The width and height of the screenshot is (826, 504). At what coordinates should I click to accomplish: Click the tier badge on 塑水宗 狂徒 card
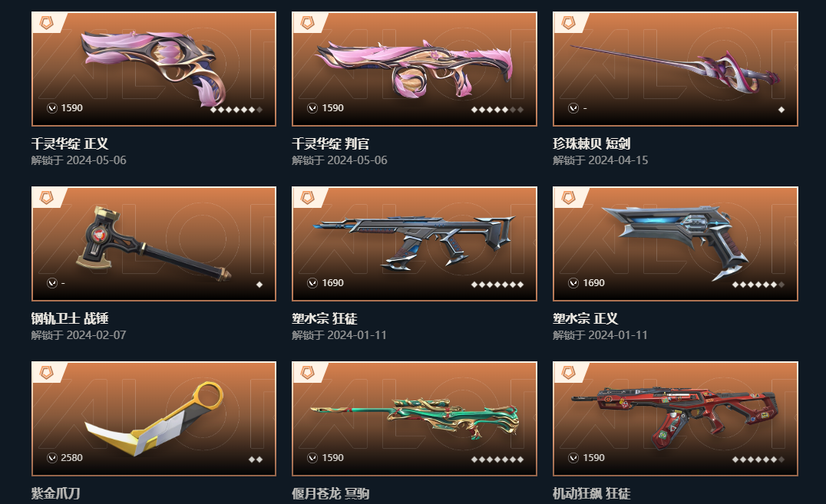click(308, 198)
